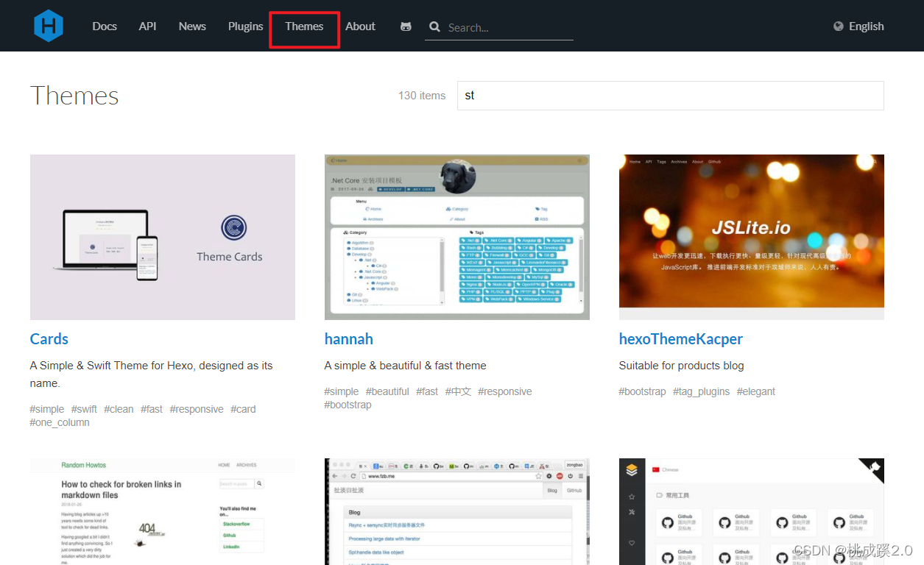
Task: Select the Themes nav item
Action: [x=304, y=26]
